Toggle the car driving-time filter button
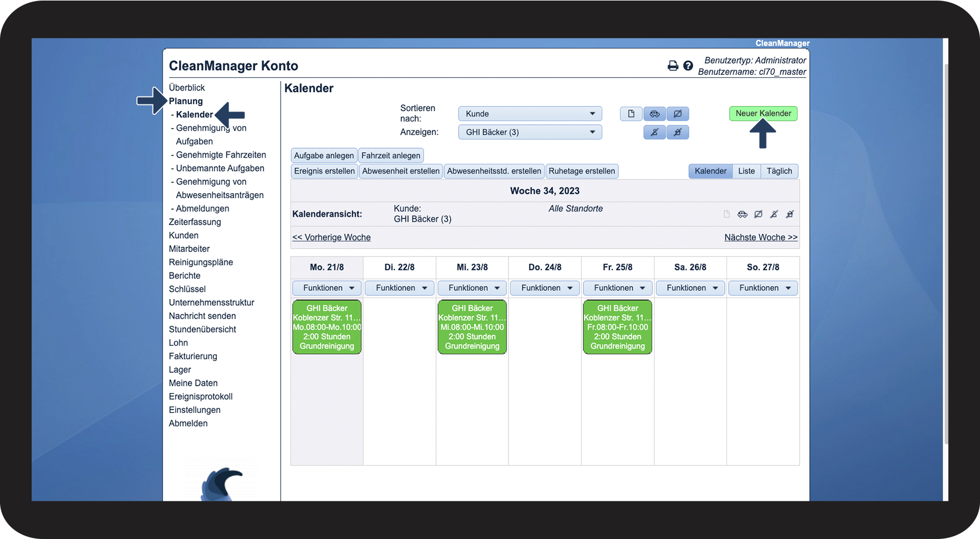 coord(654,114)
